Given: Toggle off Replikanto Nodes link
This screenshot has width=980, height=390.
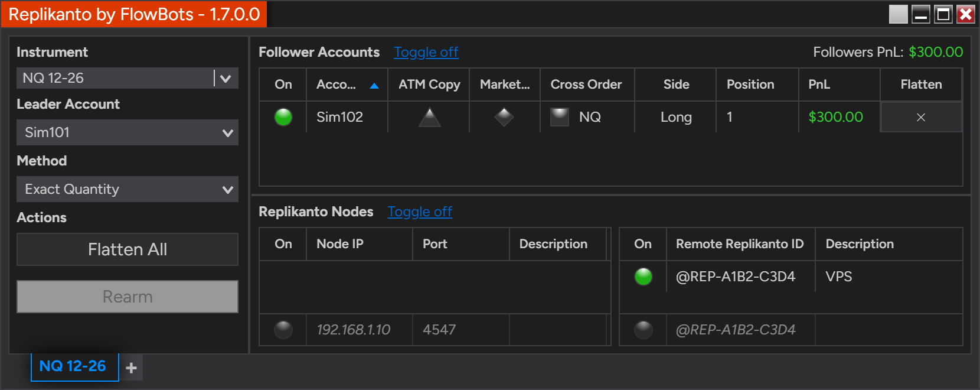Looking at the screenshot, I should click(420, 212).
